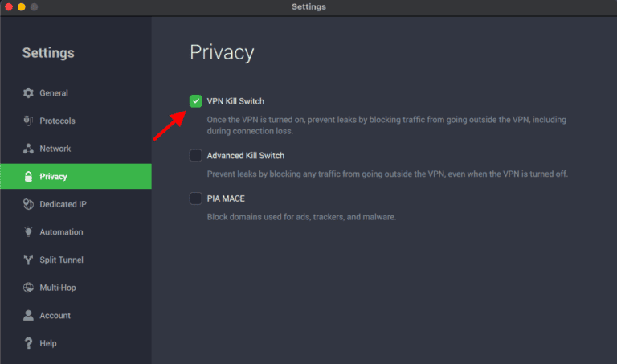Open the General settings tab
Viewport: 617px width, 364px height.
point(54,93)
